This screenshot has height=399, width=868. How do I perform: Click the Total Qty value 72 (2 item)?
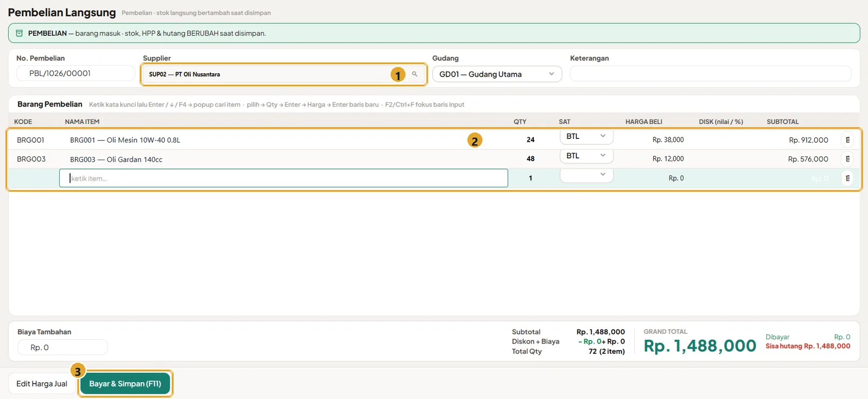607,352
